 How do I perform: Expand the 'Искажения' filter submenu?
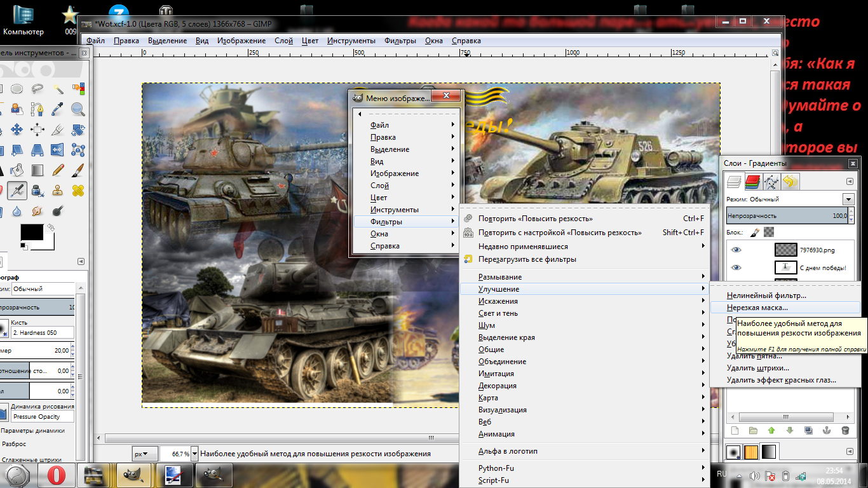click(585, 301)
